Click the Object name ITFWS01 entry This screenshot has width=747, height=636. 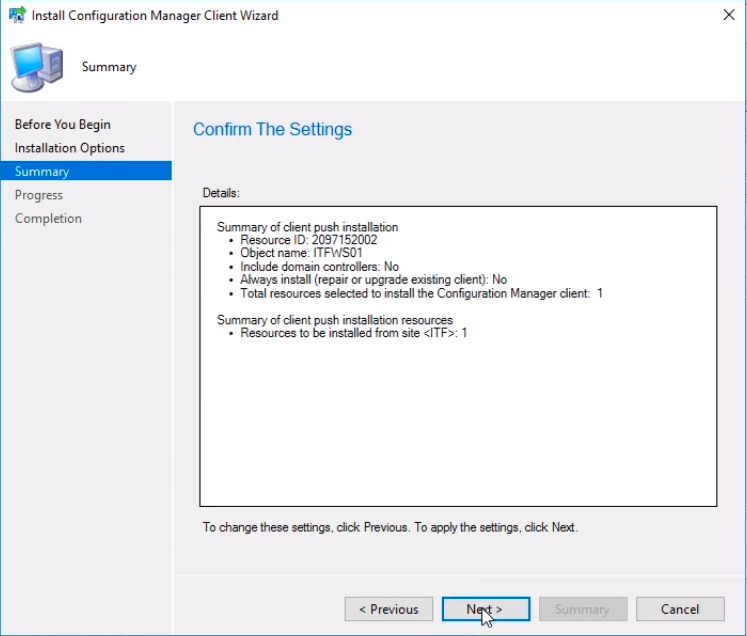coord(301,253)
